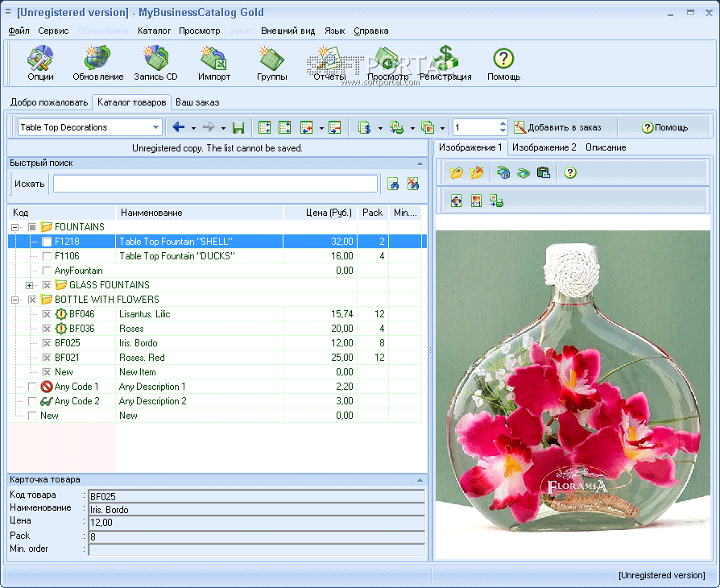Viewport: 720px width, 588px height.
Task: Click the Запись CD icon
Action: (x=155, y=63)
